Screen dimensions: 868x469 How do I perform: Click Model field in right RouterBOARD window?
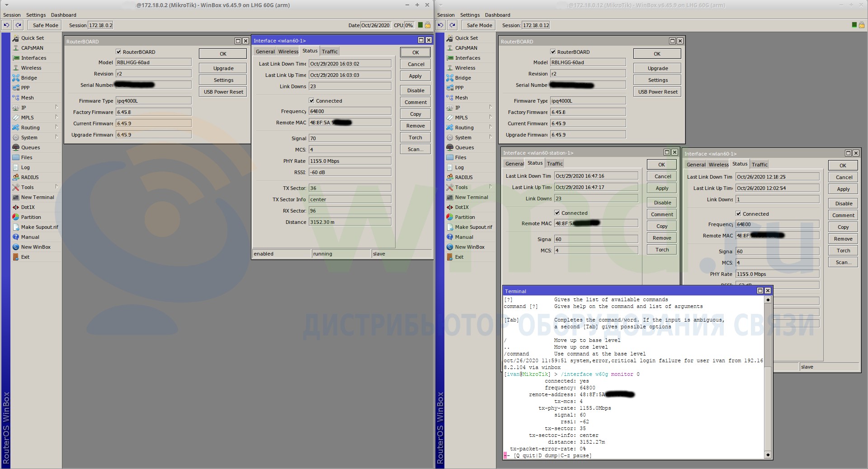pyautogui.click(x=588, y=62)
